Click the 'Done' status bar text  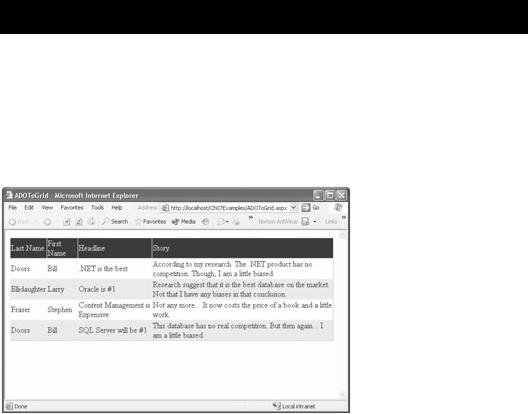(x=21, y=406)
